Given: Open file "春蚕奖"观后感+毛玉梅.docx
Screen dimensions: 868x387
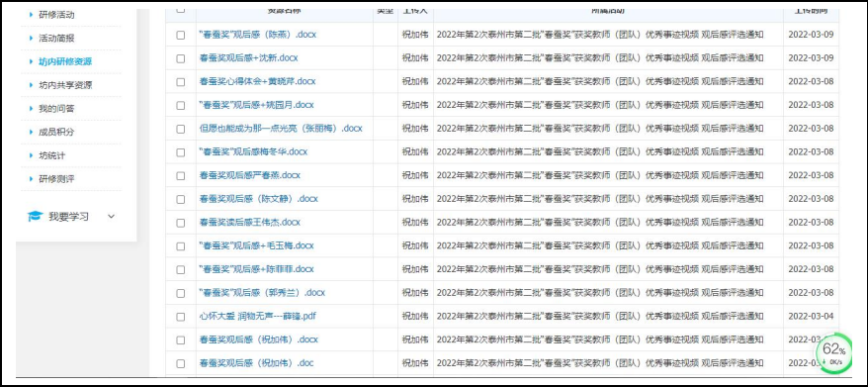Looking at the screenshot, I should pos(256,245).
